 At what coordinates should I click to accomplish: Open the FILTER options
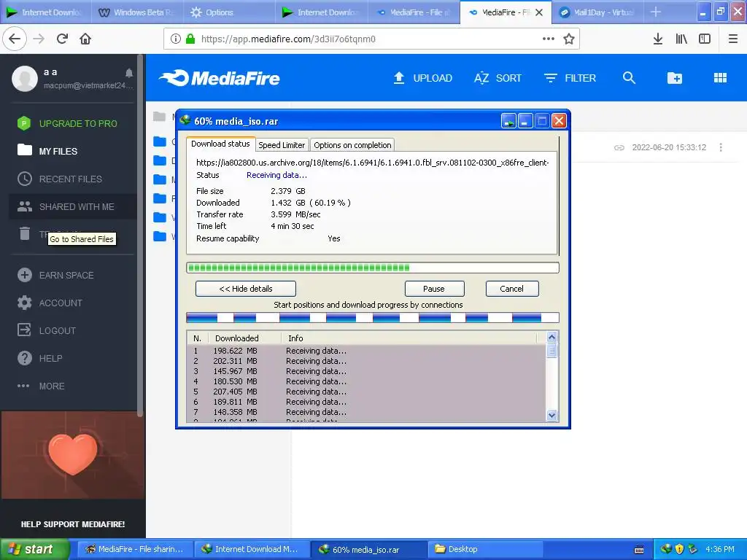570,78
